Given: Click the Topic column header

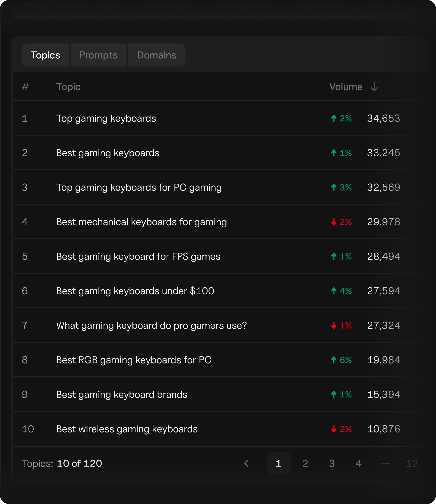Looking at the screenshot, I should click(68, 87).
